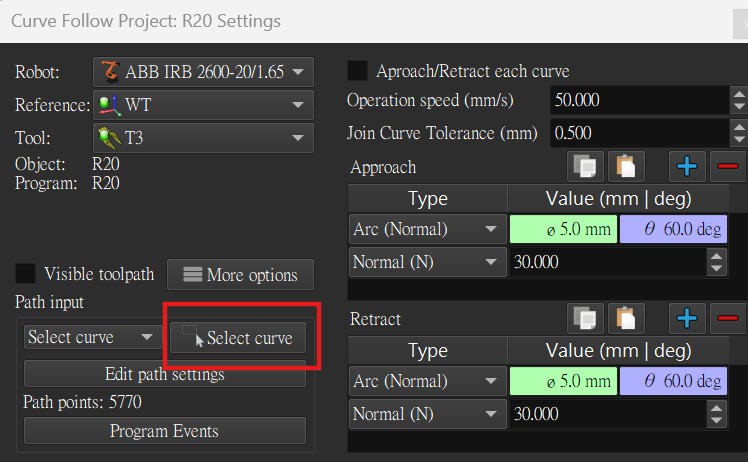748x462 pixels.
Task: Click the Select curve button with cursor icon
Action: pos(238,337)
